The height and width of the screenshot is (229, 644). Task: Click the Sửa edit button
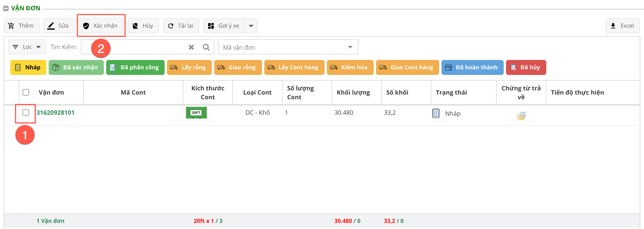pyautogui.click(x=59, y=26)
